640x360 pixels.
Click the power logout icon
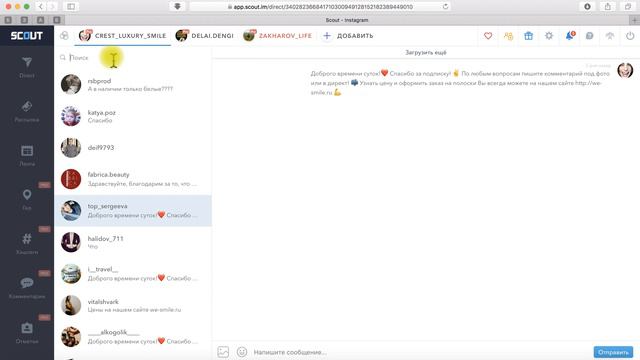point(630,36)
